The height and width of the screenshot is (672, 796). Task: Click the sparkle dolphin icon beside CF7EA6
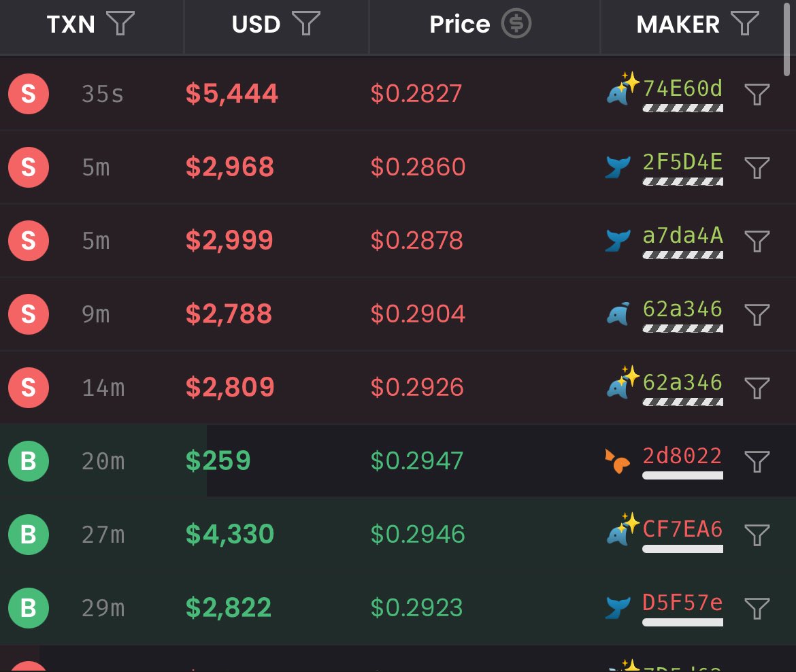(x=622, y=530)
